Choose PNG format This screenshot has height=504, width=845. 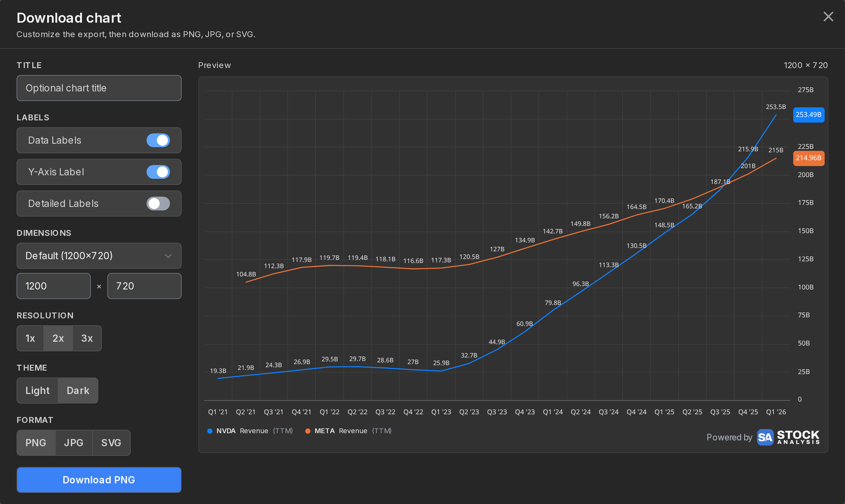click(36, 443)
